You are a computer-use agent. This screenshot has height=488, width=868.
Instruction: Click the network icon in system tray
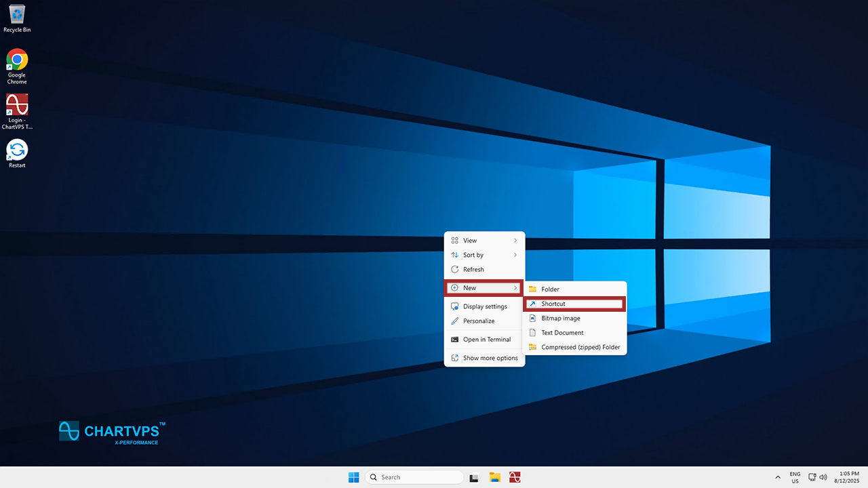812,477
